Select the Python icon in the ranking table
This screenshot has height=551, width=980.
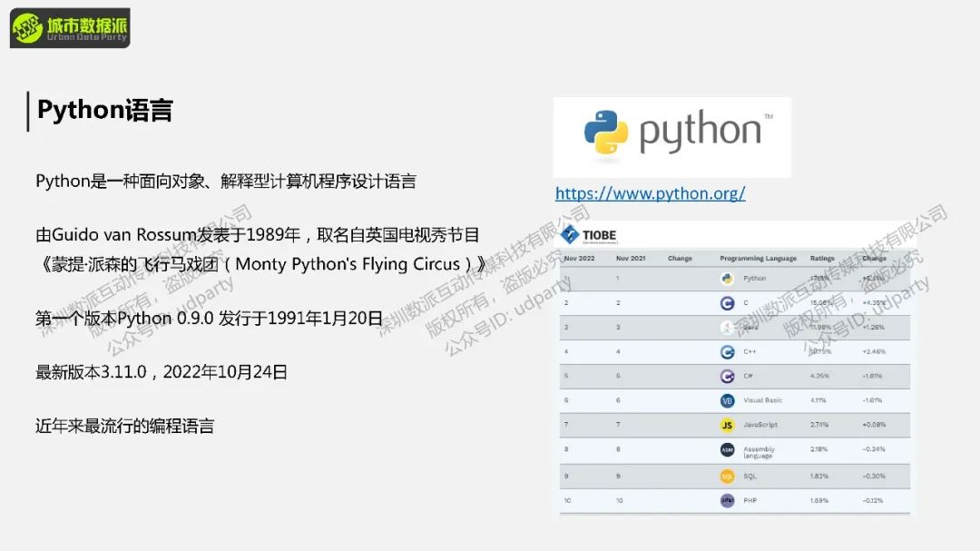coord(727,279)
